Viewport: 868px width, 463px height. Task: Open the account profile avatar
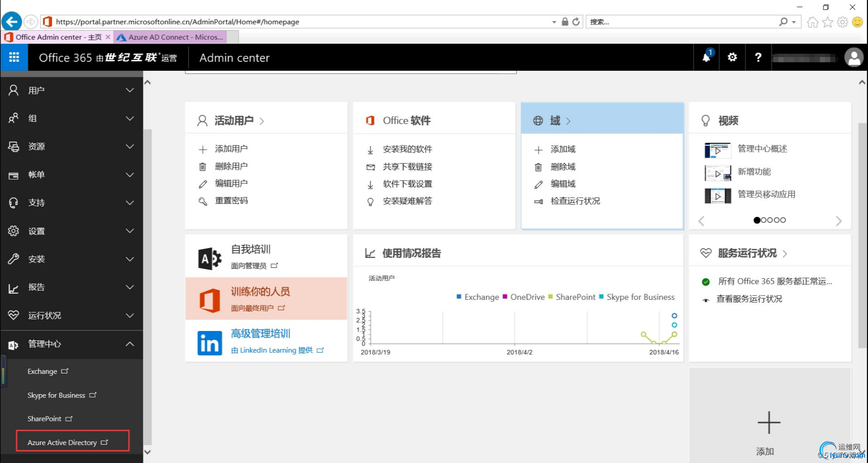coord(854,58)
